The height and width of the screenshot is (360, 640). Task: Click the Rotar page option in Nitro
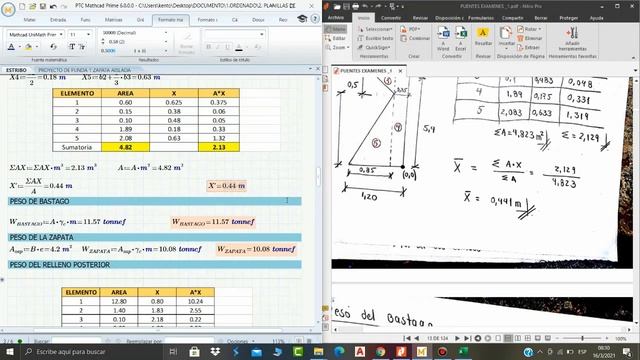[x=529, y=29]
